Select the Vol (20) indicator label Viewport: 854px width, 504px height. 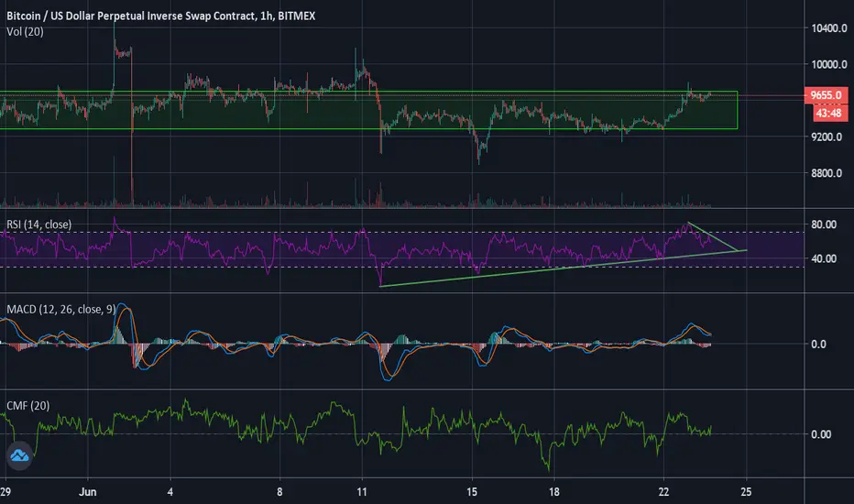(25, 31)
